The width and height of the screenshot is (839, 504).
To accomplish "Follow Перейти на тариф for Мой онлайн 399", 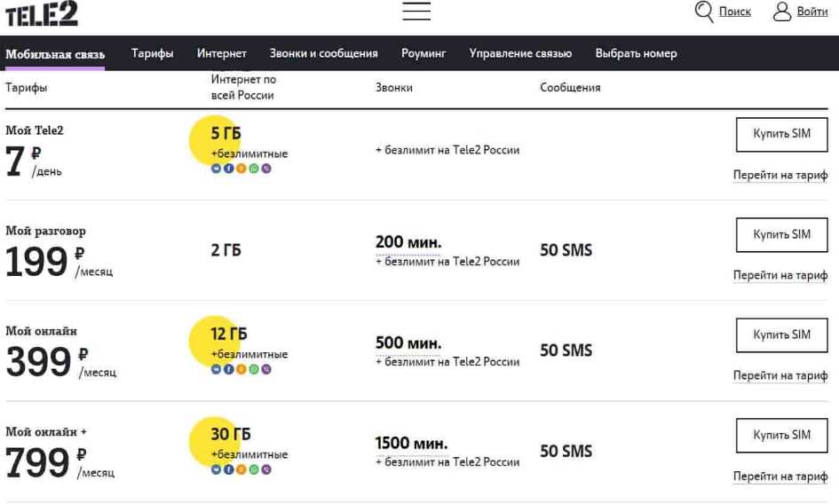I will tap(780, 376).
